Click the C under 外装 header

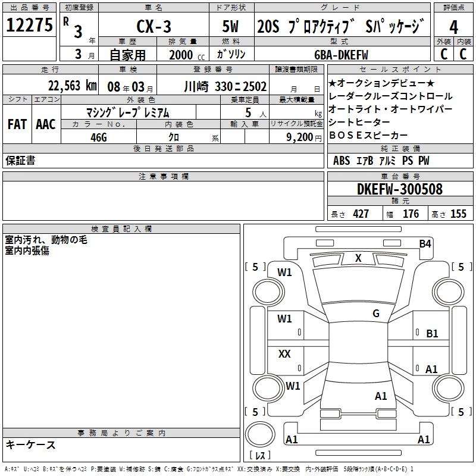coord(444,54)
